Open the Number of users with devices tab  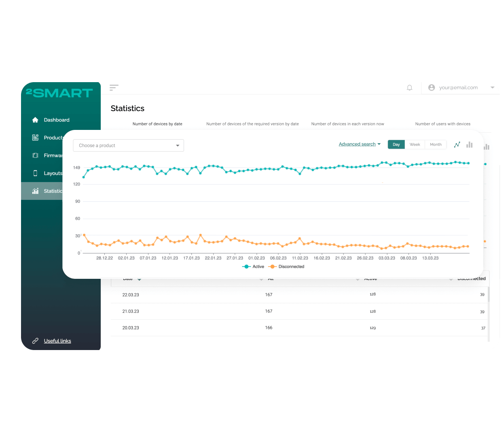[x=443, y=124]
